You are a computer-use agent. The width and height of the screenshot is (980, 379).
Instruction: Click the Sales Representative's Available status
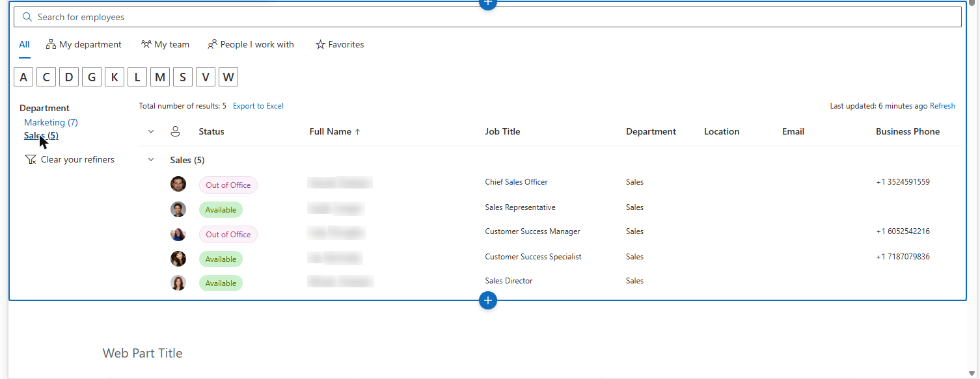tap(221, 210)
